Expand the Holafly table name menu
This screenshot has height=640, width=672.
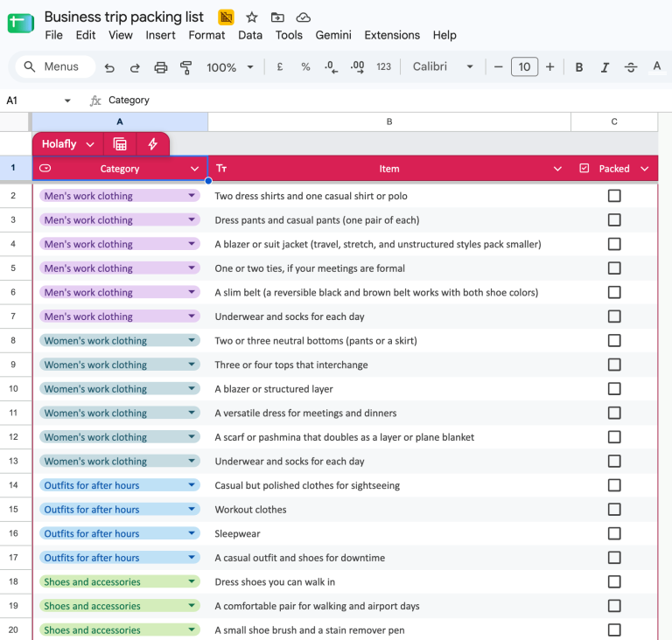89,144
